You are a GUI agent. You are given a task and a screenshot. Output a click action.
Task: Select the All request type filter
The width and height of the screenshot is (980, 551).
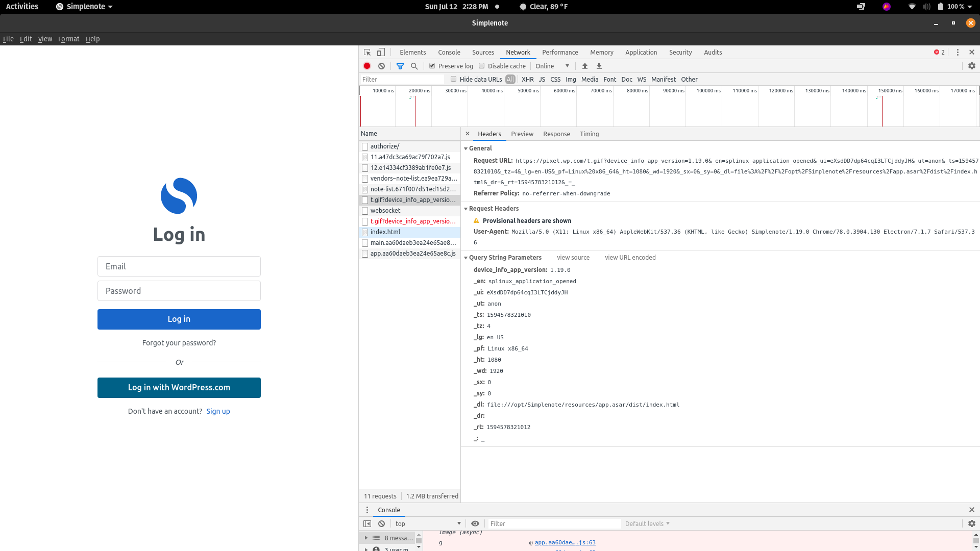pyautogui.click(x=510, y=79)
